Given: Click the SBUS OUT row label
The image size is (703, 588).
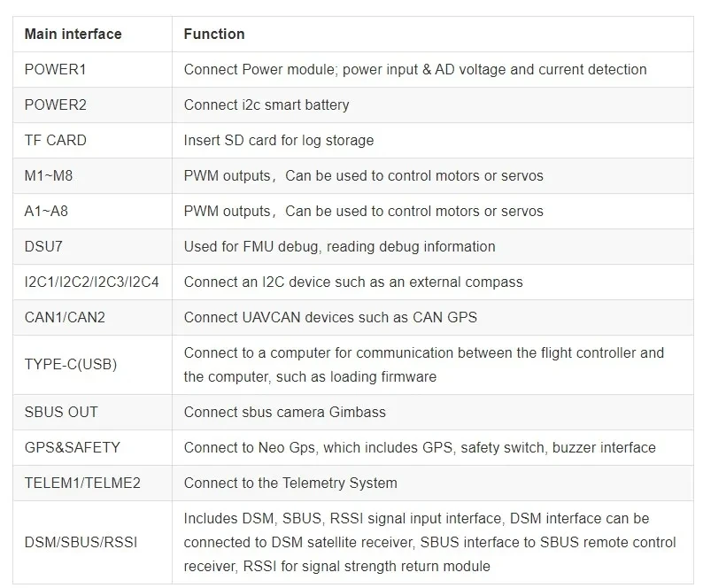Looking at the screenshot, I should [x=61, y=412].
